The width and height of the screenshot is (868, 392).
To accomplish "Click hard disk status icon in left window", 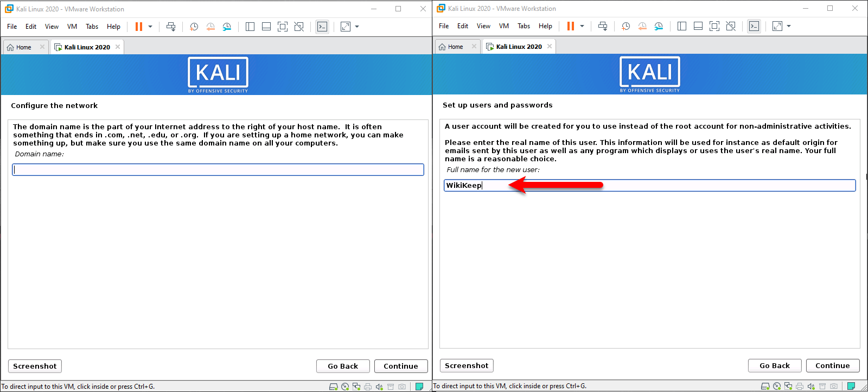I will [334, 387].
